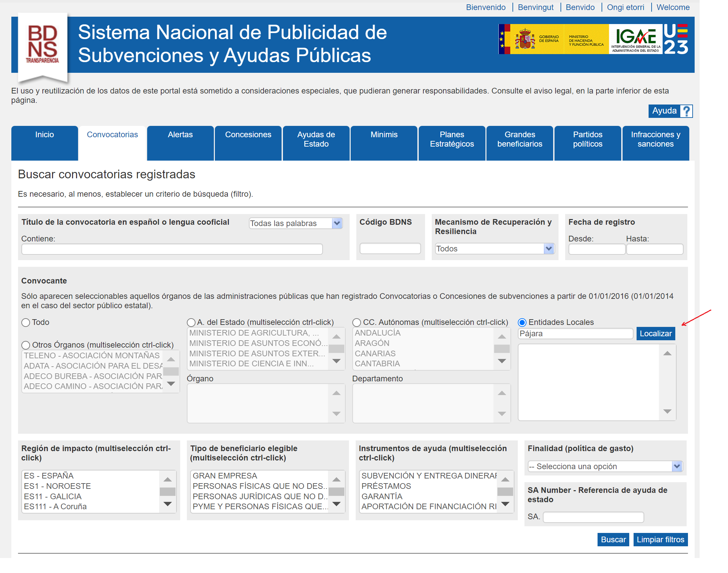Open the Infracciones y sanciones tab

(656, 143)
